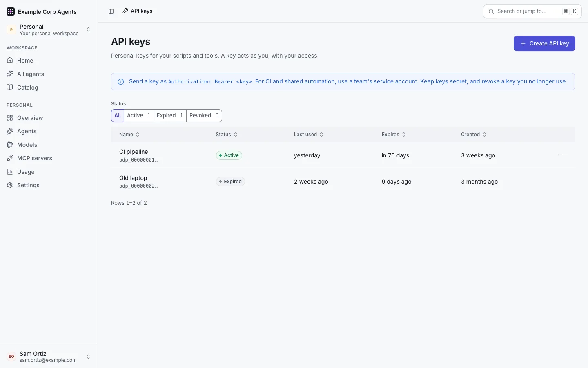Viewport: 588px width, 368px height.
Task: Click the Overview dashboard icon
Action: pyautogui.click(x=10, y=118)
